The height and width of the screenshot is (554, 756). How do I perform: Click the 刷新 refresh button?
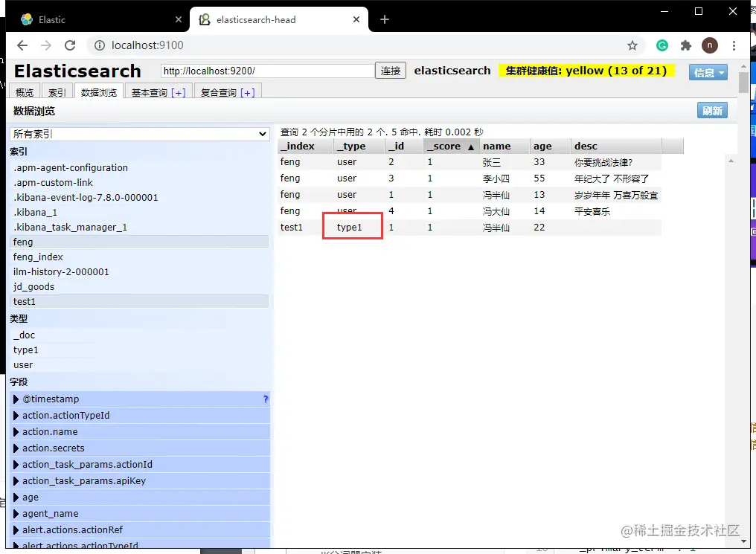(x=712, y=110)
